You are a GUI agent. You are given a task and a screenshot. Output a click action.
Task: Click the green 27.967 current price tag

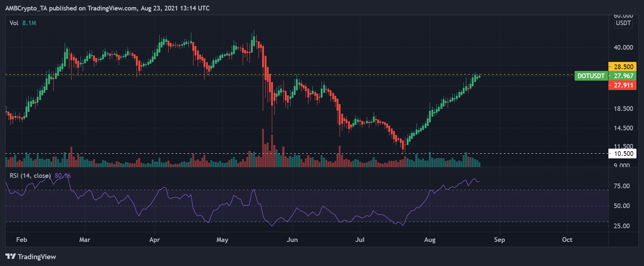coord(622,76)
